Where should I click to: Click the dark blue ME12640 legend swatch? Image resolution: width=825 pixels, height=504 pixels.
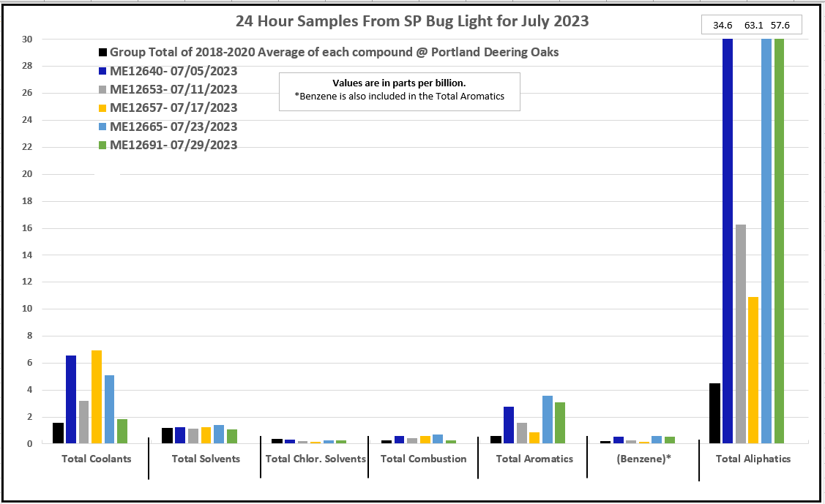(103, 72)
